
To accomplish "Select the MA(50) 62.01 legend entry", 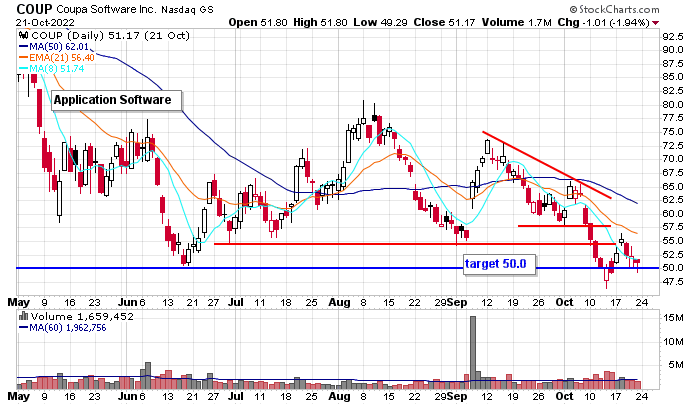I will tap(54, 46).
